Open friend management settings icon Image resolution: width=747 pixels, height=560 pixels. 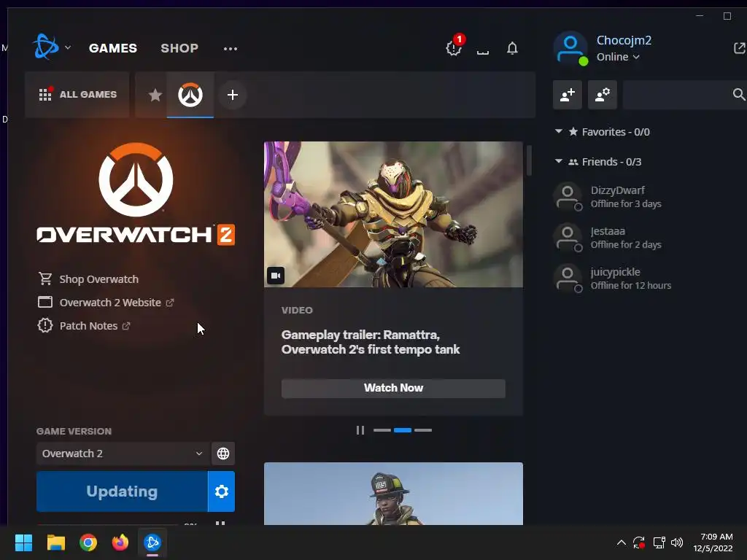tap(603, 95)
